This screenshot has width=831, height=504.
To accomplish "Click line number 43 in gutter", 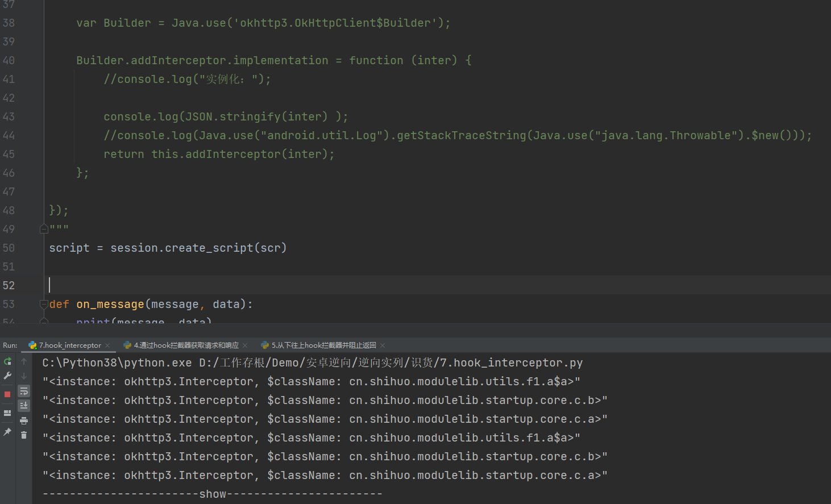I will pyautogui.click(x=9, y=116).
